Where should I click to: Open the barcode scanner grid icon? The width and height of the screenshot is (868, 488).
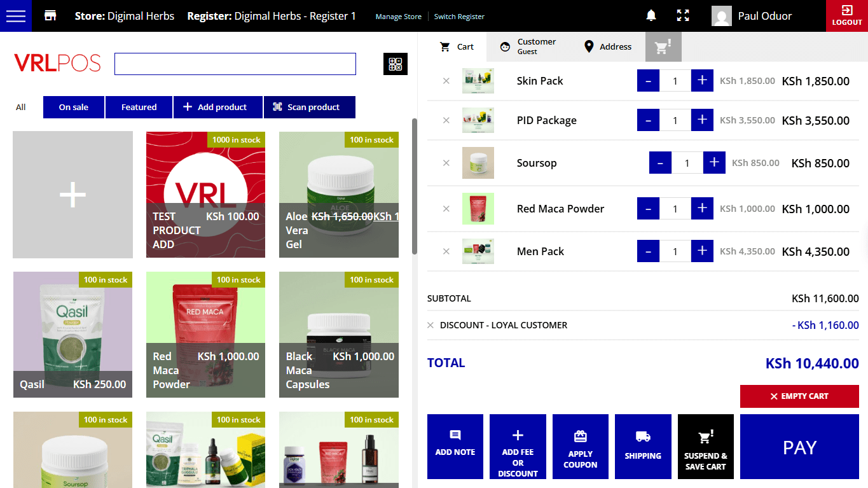click(x=396, y=64)
